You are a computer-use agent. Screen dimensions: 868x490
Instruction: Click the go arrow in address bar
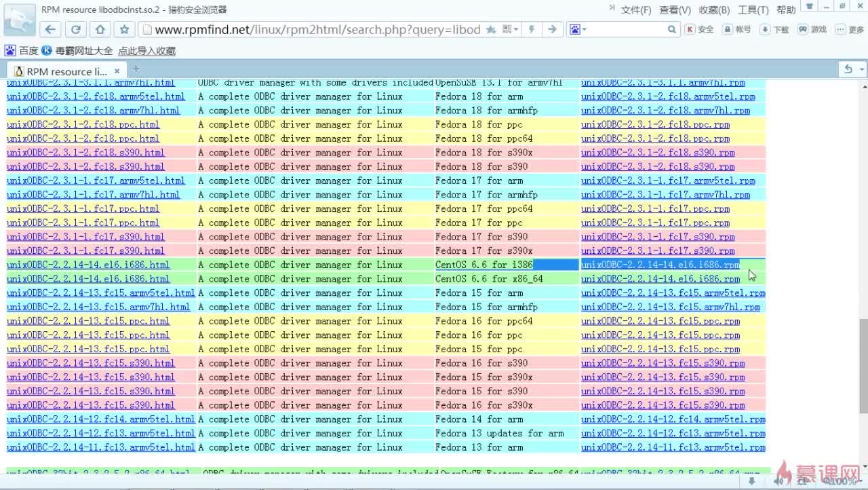[552, 29]
